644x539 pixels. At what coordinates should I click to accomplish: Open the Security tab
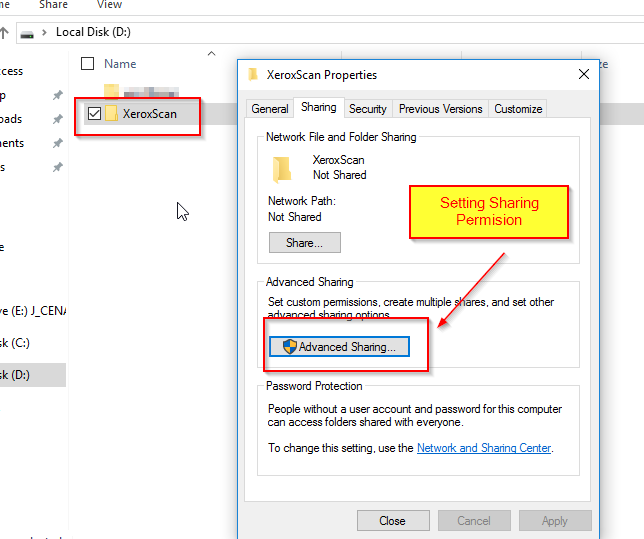click(368, 109)
